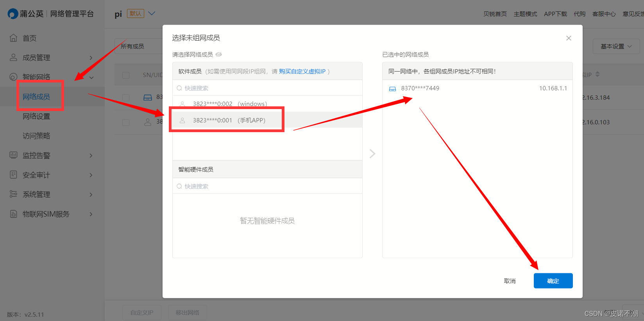This screenshot has width=644, height=321.
Task: Click the 蒲公英 logo icon
Action: coord(13,14)
